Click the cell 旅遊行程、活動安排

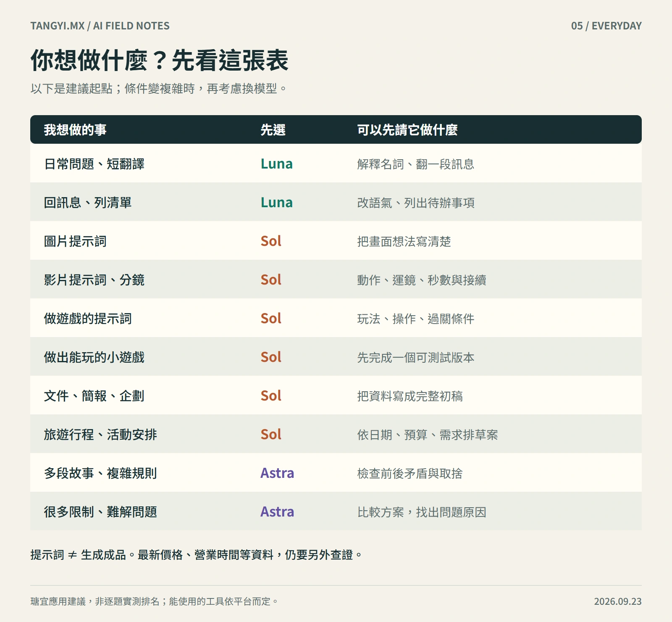100,435
